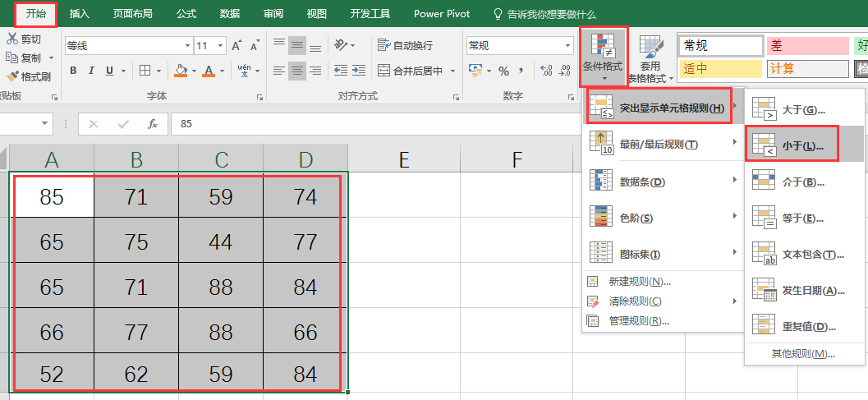Click the formula bar confirm checkmark icon

tap(123, 124)
